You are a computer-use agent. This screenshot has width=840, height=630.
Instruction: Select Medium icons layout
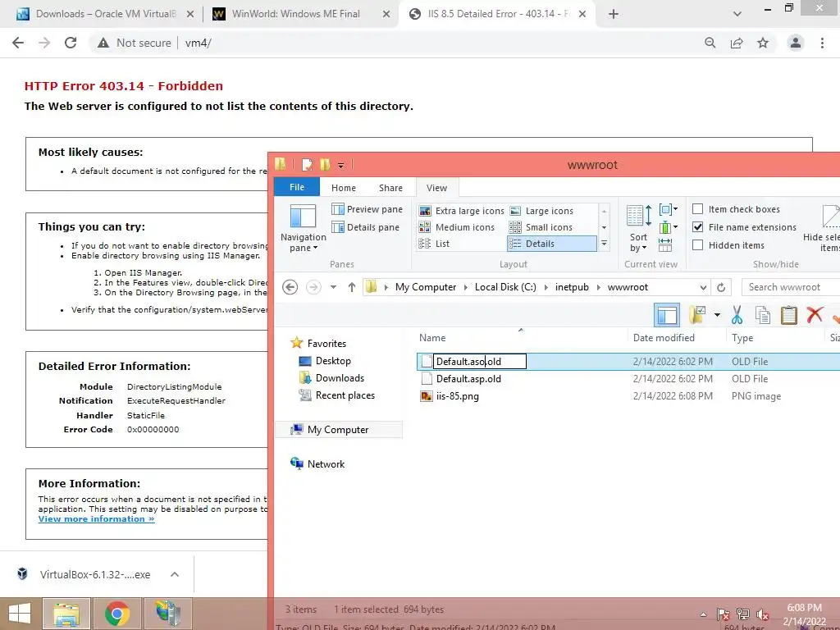point(456,227)
